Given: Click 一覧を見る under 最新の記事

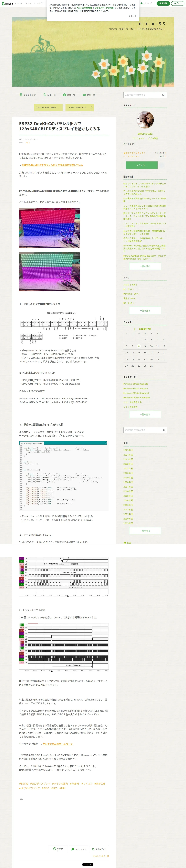Looking at the screenshot, I should pos(145,266).
